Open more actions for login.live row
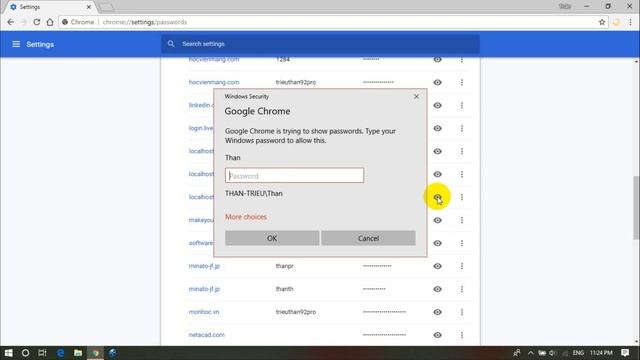 (462, 128)
